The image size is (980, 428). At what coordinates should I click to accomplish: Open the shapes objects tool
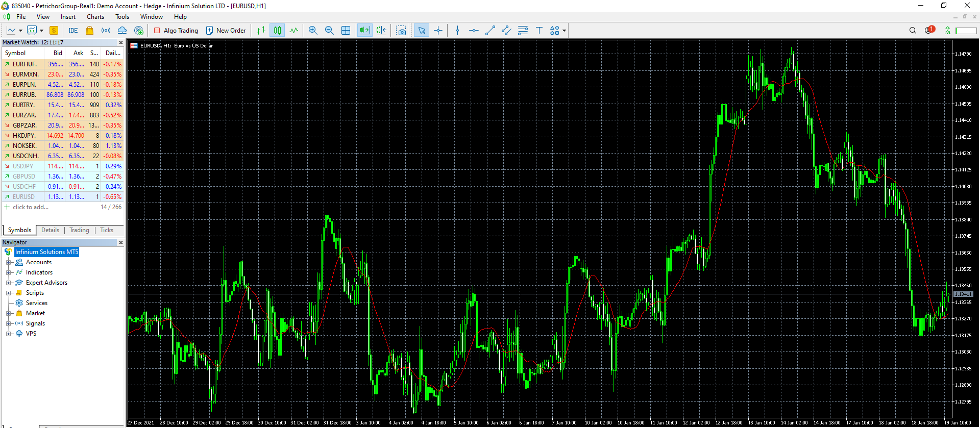[555, 31]
